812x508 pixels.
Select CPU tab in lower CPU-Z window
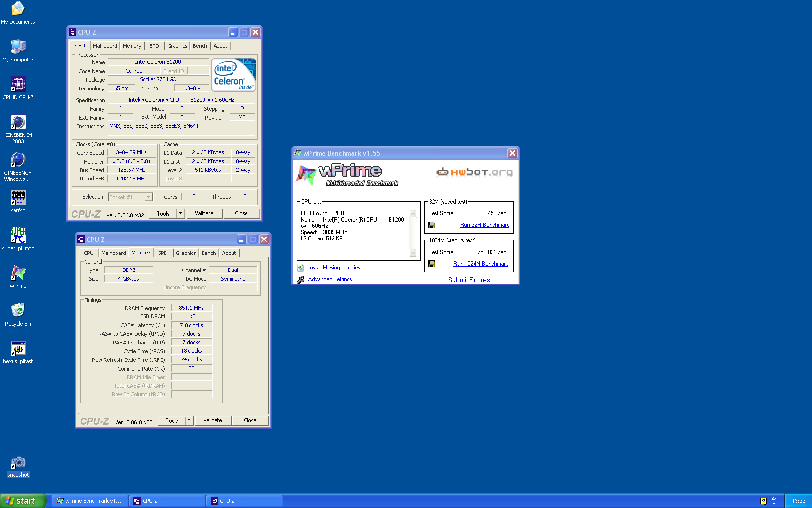point(89,253)
